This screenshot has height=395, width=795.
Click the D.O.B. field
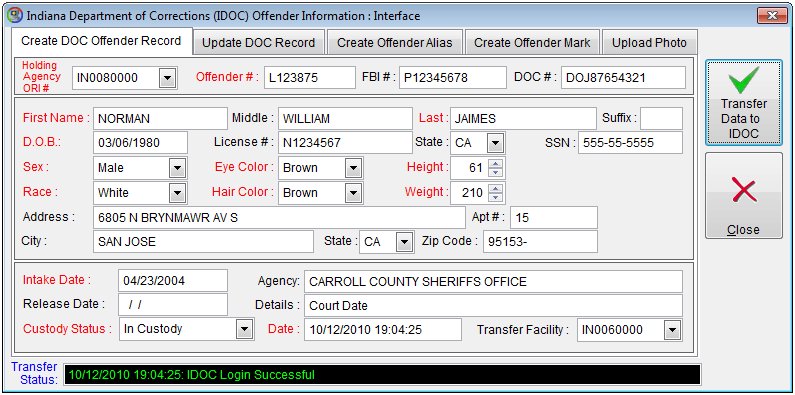[x=140, y=142]
